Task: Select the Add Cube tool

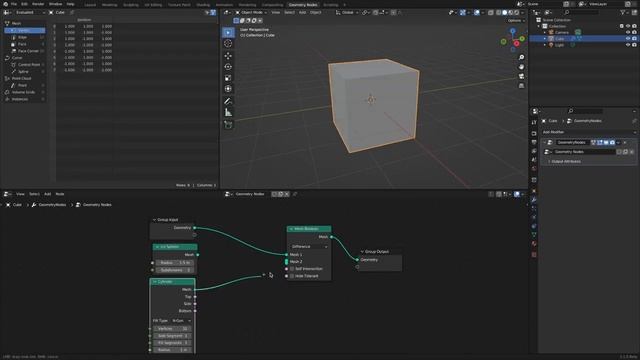Action: (228, 125)
